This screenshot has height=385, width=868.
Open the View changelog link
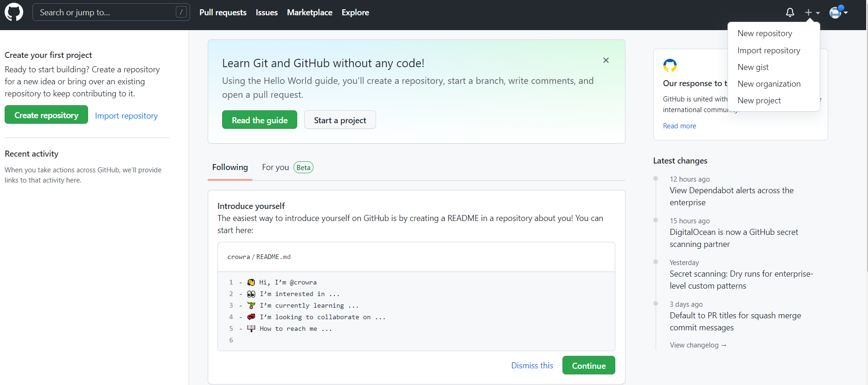coord(698,345)
